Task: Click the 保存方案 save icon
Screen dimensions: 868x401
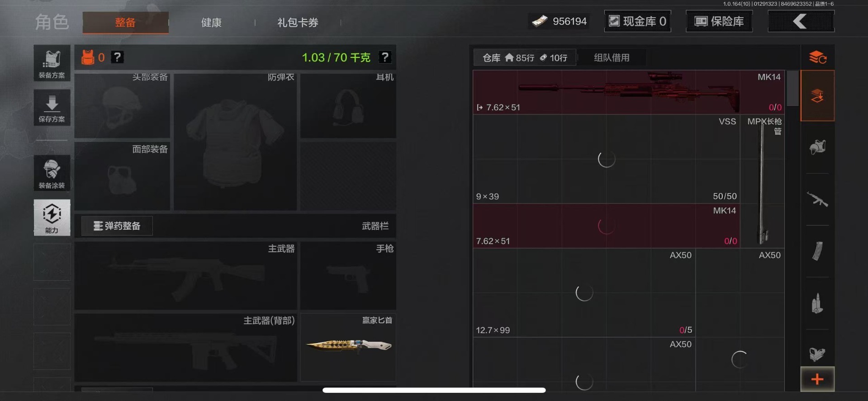Action: [x=52, y=108]
